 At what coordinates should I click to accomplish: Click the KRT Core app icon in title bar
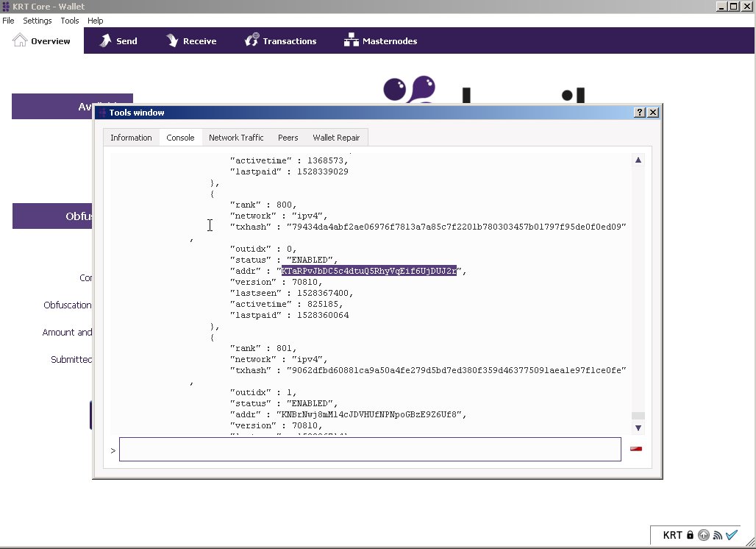tap(6, 7)
